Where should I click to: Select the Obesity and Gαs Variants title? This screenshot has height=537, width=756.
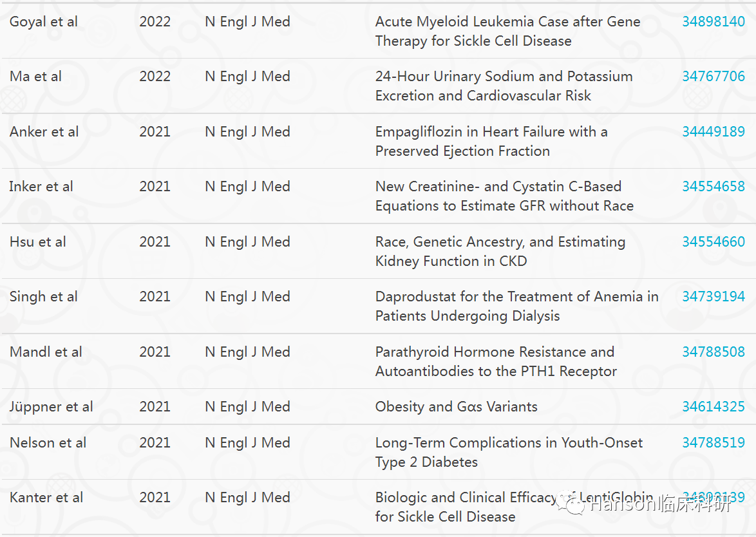456,407
